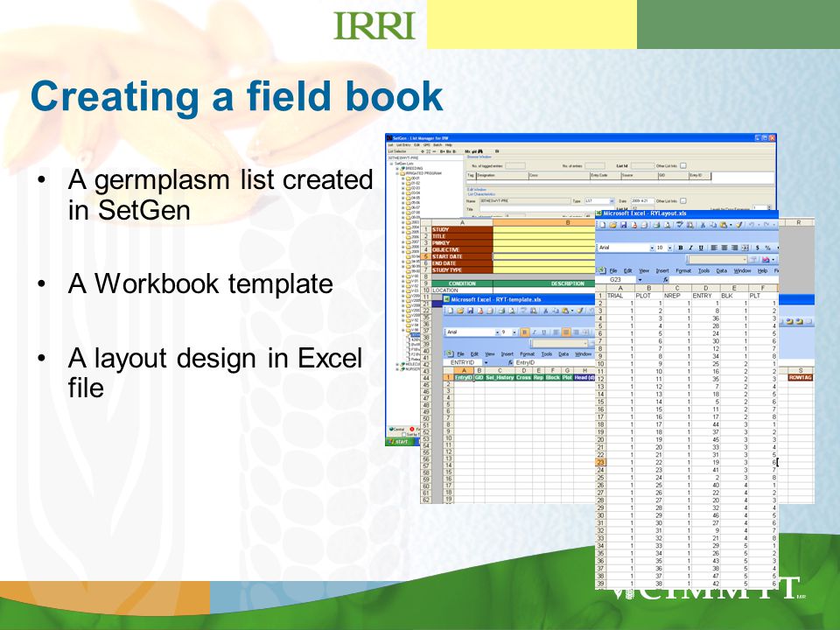This screenshot has height=630, width=840.
Task: Open font size 9 dropdown in RYT-template Excel
Action: [x=514, y=332]
